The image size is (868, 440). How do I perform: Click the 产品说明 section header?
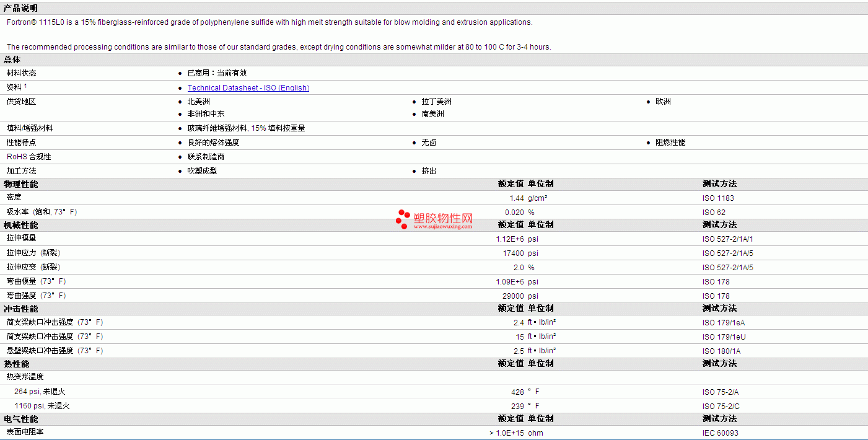click(20, 8)
